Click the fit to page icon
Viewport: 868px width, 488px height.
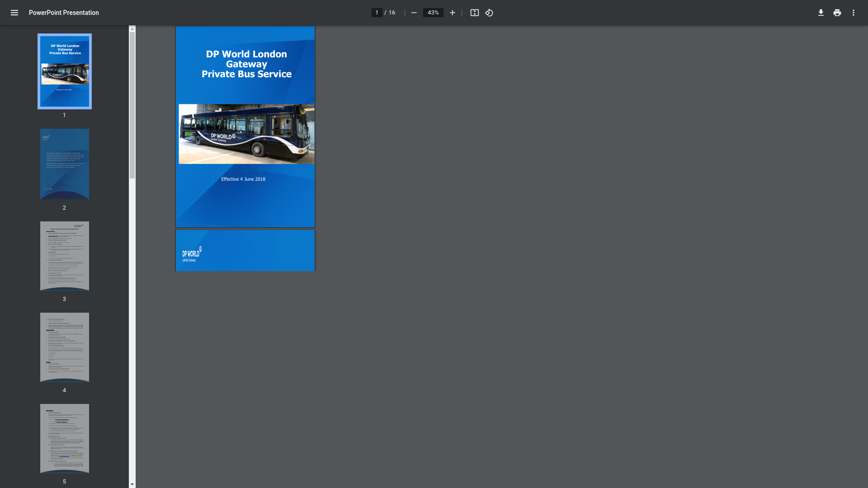(474, 13)
